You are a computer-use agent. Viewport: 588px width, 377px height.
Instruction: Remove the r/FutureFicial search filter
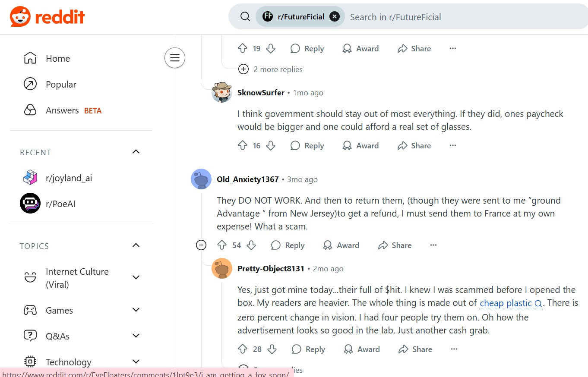pos(335,17)
